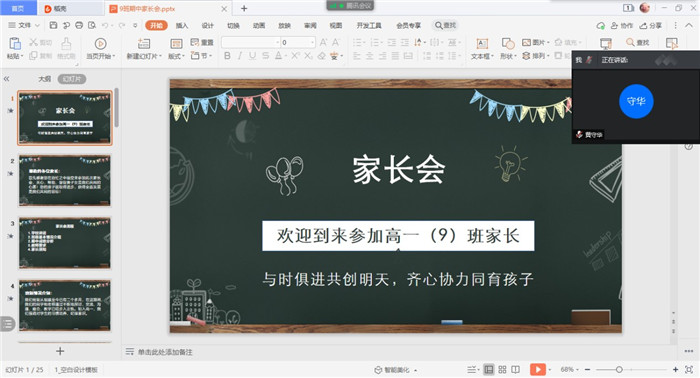
Task: Click the New Slide icon
Action: coord(143,44)
